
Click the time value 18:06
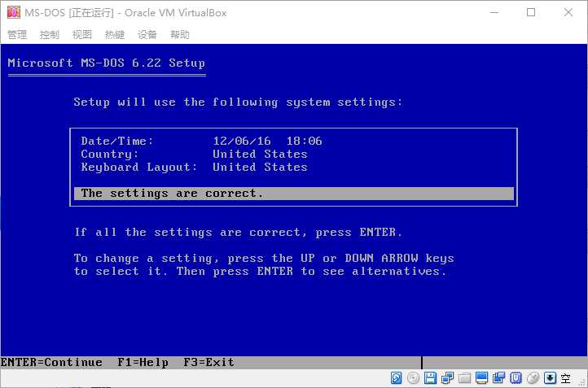pos(304,142)
